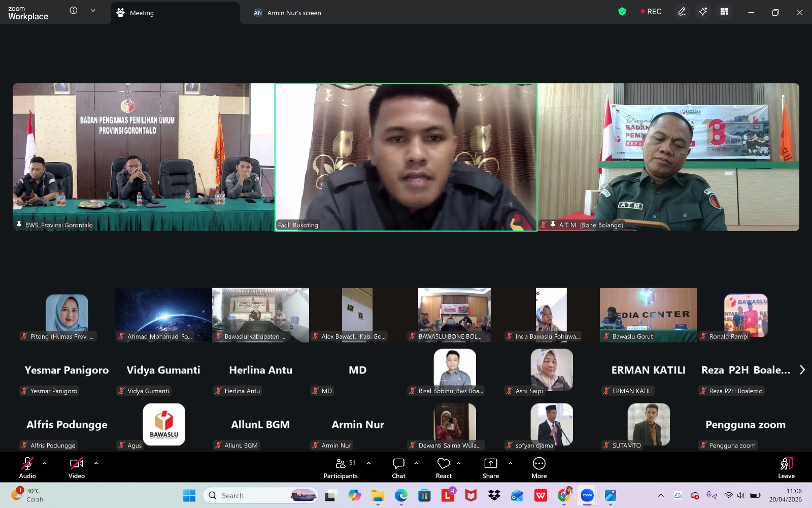Click the Zoom icon in the taskbar
This screenshot has width=812, height=508.
587,495
